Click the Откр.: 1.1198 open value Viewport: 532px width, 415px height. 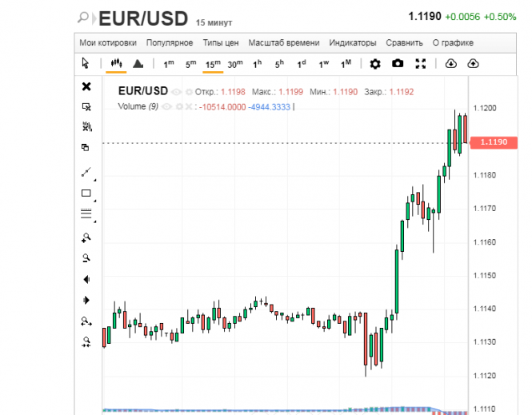click(220, 92)
